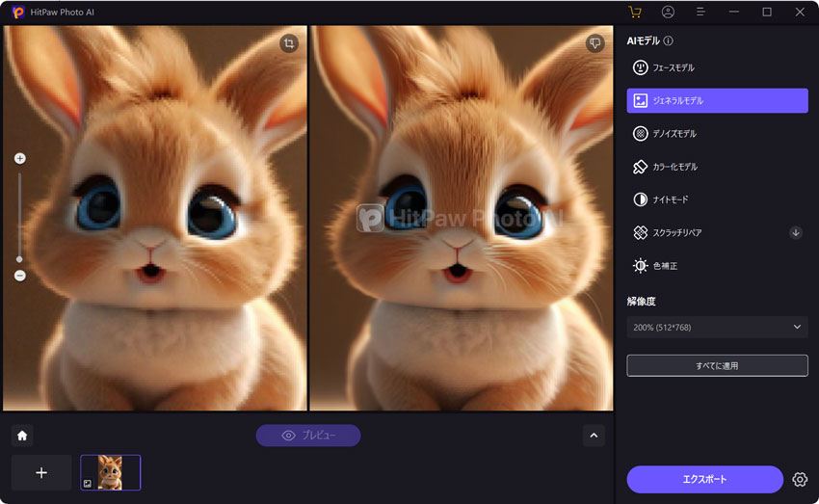
Task: Collapse the thumbnail strip with chevron
Action: [594, 436]
